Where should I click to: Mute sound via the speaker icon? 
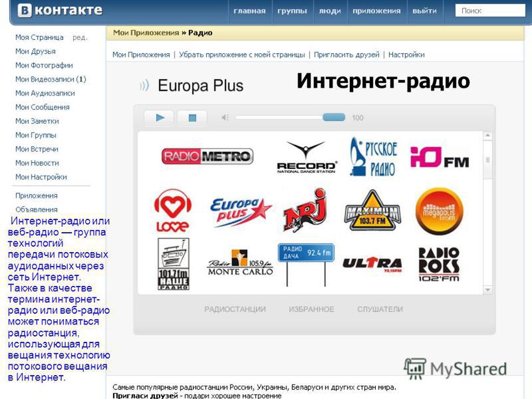point(225,118)
